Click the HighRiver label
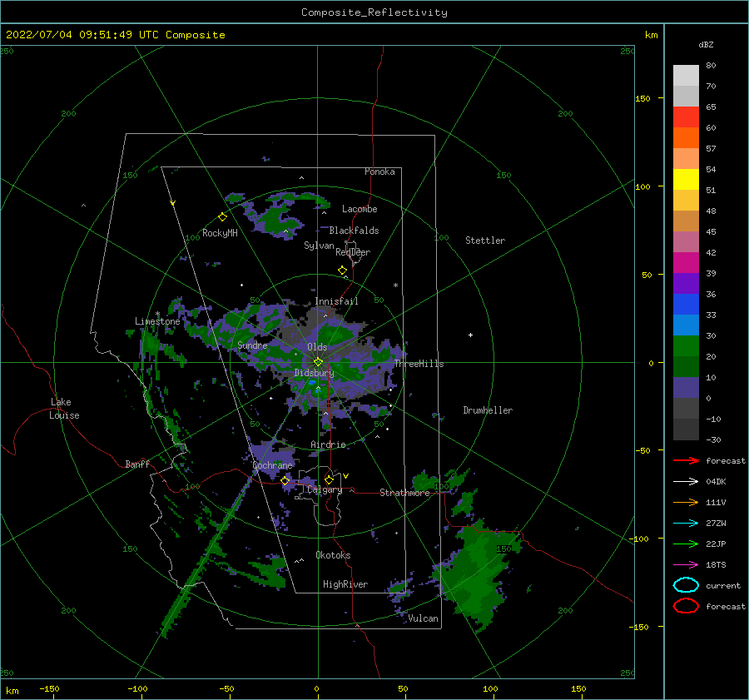Viewport: 749px width, 700px height. pos(345,584)
